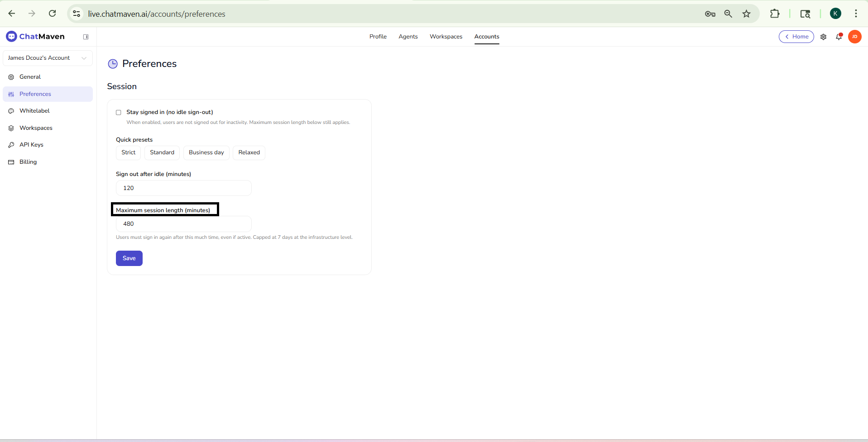This screenshot has height=442, width=868.
Task: Open the notifications bell
Action: tap(839, 37)
